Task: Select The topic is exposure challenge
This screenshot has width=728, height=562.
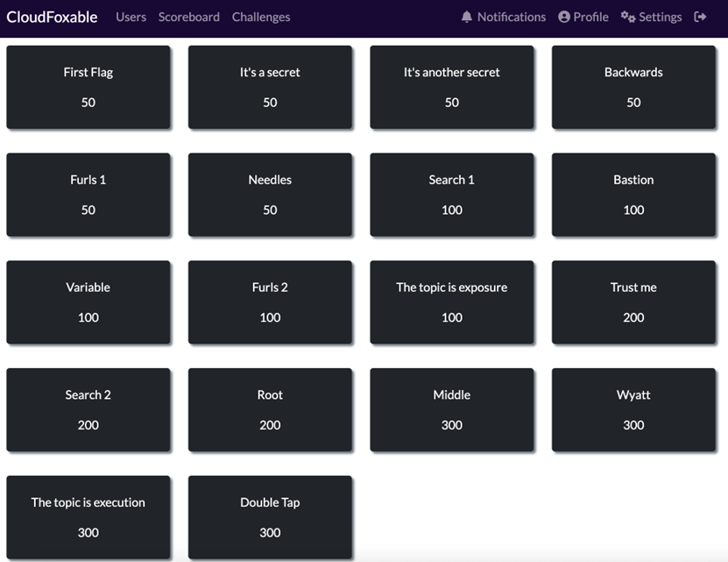Action: [451, 302]
